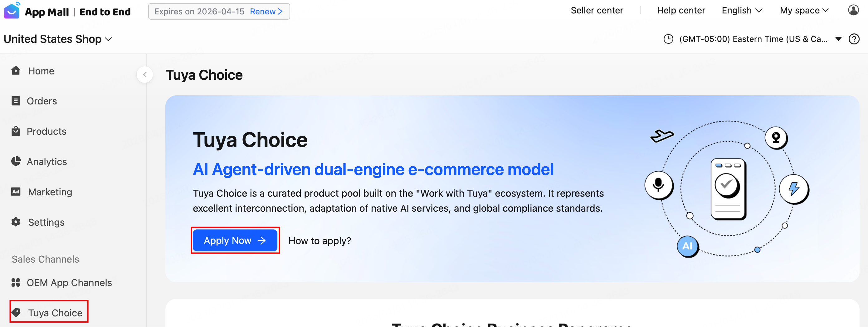Expand the United States Shop dropdown
This screenshot has height=327, width=868.
point(58,39)
